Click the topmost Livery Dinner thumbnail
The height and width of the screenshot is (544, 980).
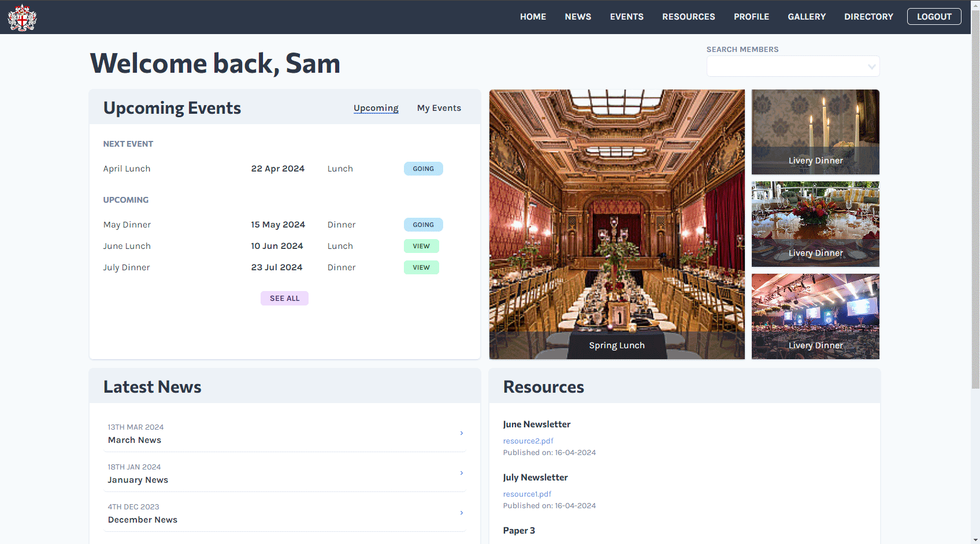pos(815,132)
